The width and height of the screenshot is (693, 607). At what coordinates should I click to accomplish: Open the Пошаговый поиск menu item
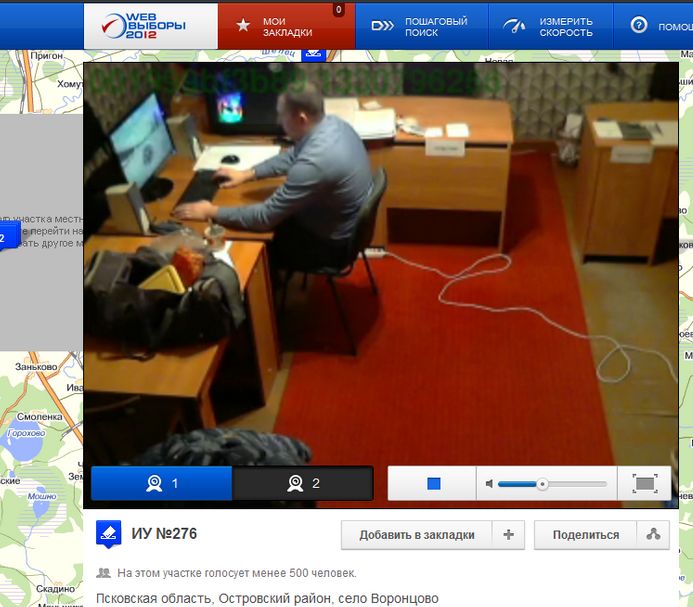(x=436, y=26)
